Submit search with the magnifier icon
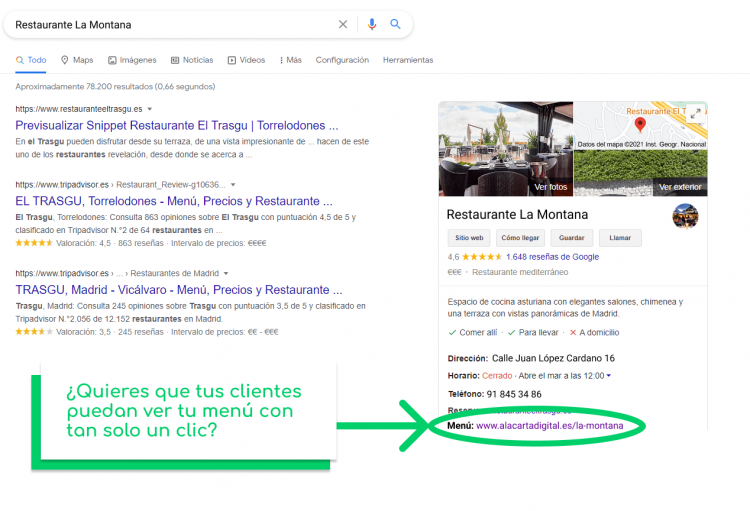750x511 pixels. (x=395, y=24)
